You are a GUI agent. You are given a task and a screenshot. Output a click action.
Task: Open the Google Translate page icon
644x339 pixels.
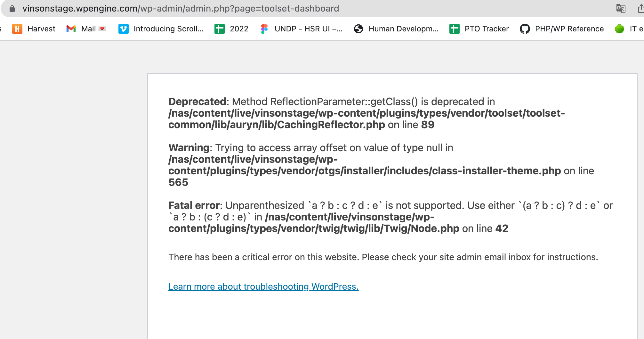coord(621,9)
